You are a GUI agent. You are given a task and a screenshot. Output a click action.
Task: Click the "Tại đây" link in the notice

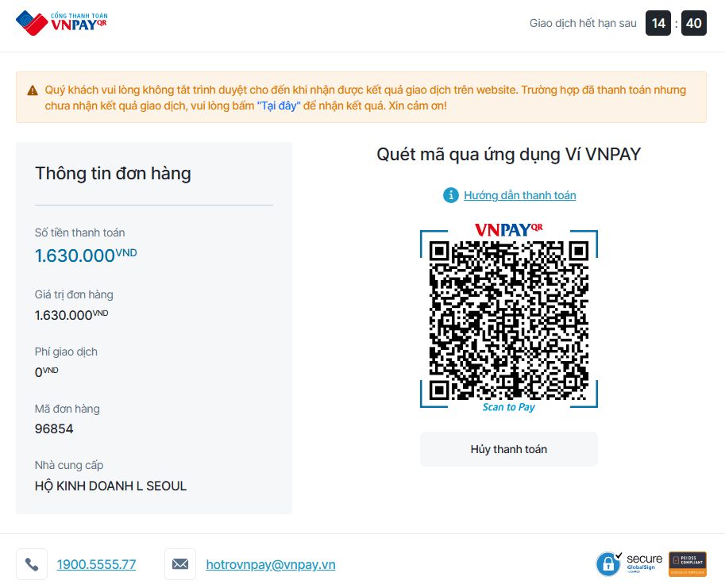(278, 106)
